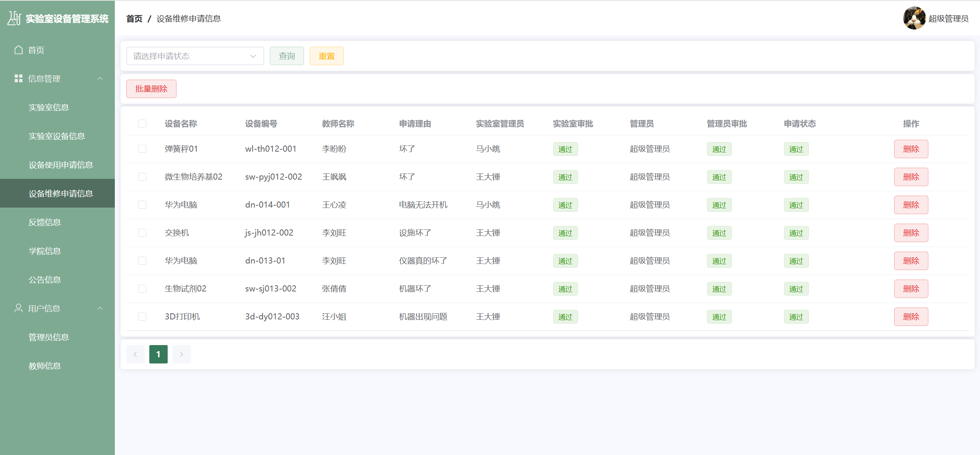Open 设备使用申请信息 in sidebar
This screenshot has width=980, height=455.
pyautogui.click(x=61, y=165)
